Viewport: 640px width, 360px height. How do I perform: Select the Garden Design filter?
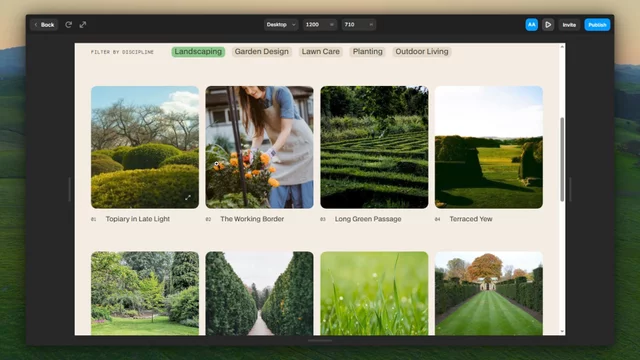[x=262, y=51]
